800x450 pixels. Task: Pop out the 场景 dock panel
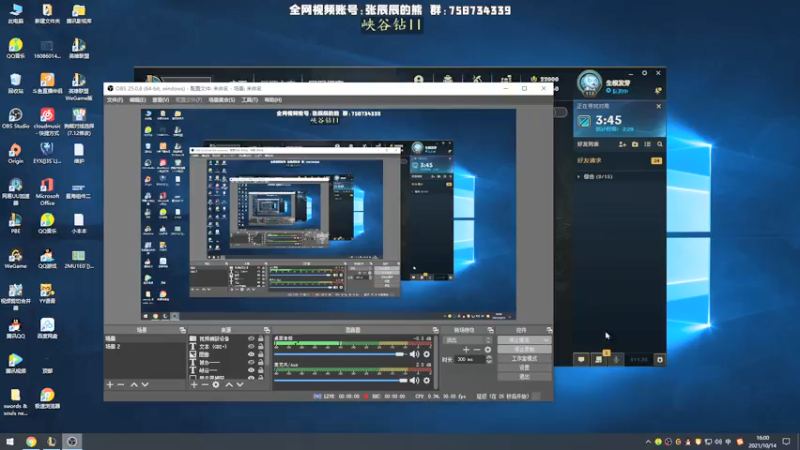182,330
